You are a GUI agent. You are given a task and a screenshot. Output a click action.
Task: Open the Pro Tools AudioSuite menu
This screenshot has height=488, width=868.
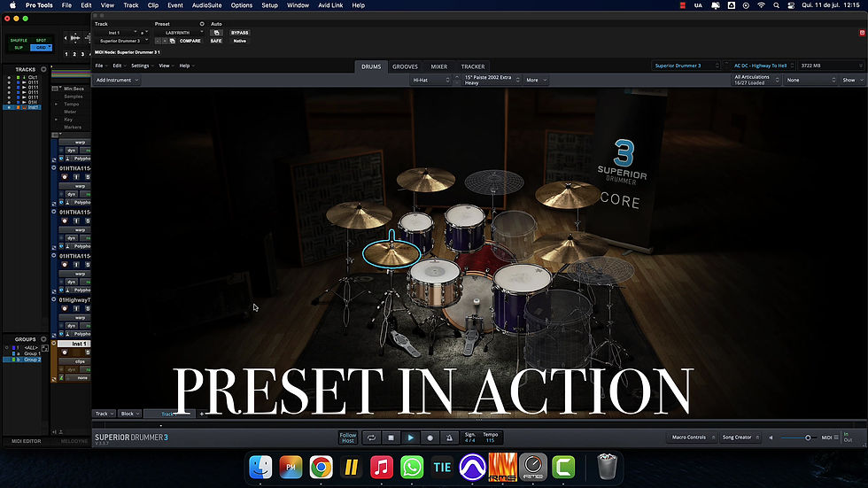tap(206, 5)
